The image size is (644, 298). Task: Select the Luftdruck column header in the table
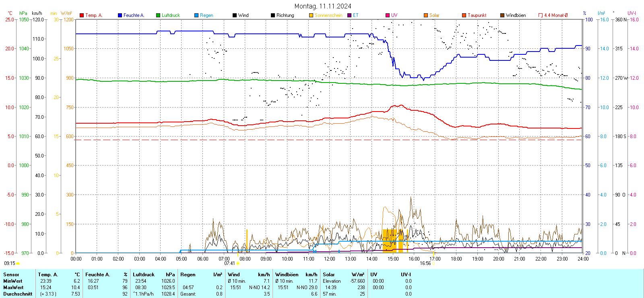(x=144, y=275)
